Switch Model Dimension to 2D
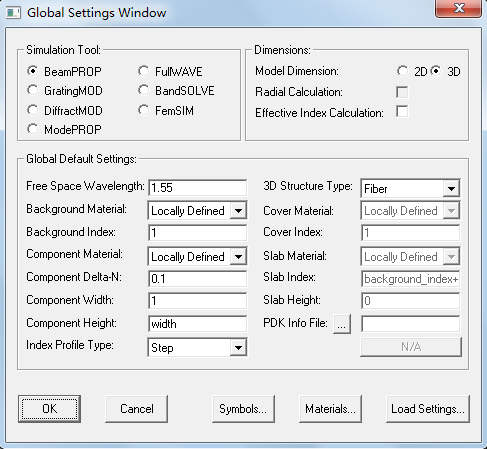This screenshot has width=487, height=449. click(403, 71)
